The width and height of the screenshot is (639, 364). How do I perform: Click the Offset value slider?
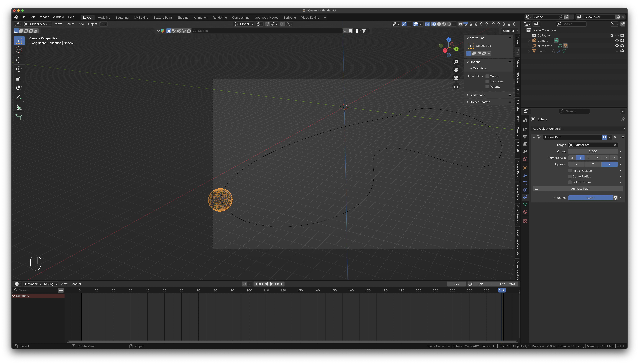coord(593,152)
